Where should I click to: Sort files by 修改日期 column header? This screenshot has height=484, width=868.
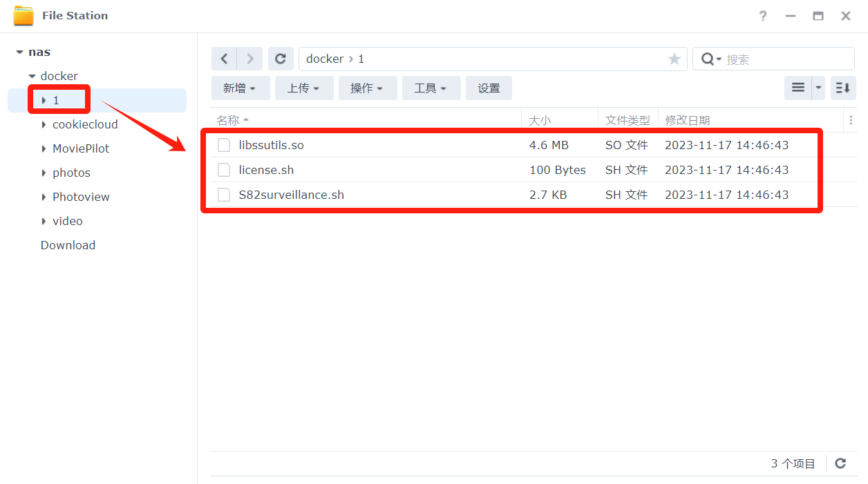coord(687,120)
